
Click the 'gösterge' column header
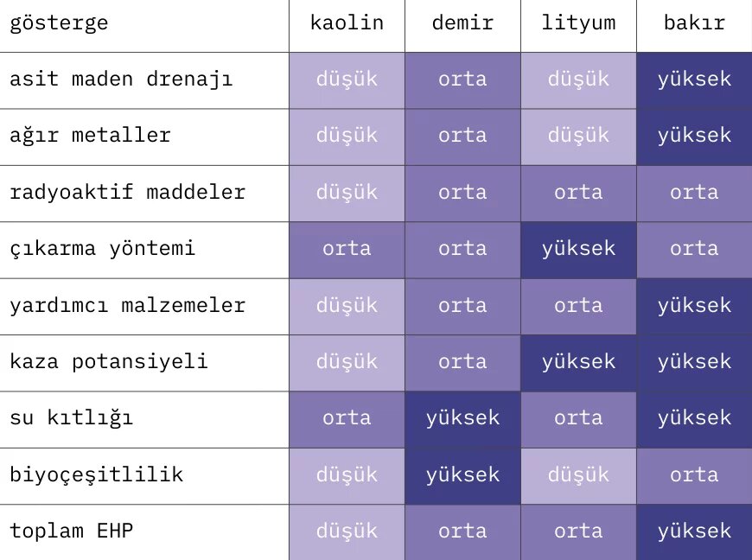59,22
